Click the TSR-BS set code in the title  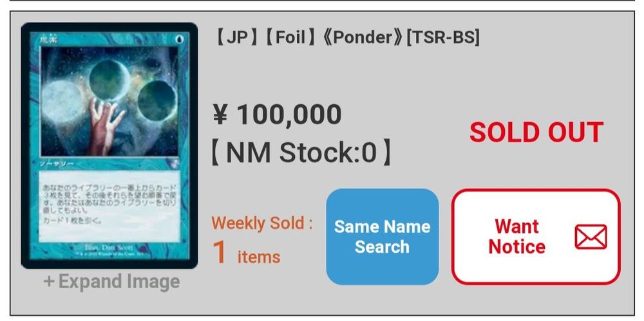tap(443, 38)
